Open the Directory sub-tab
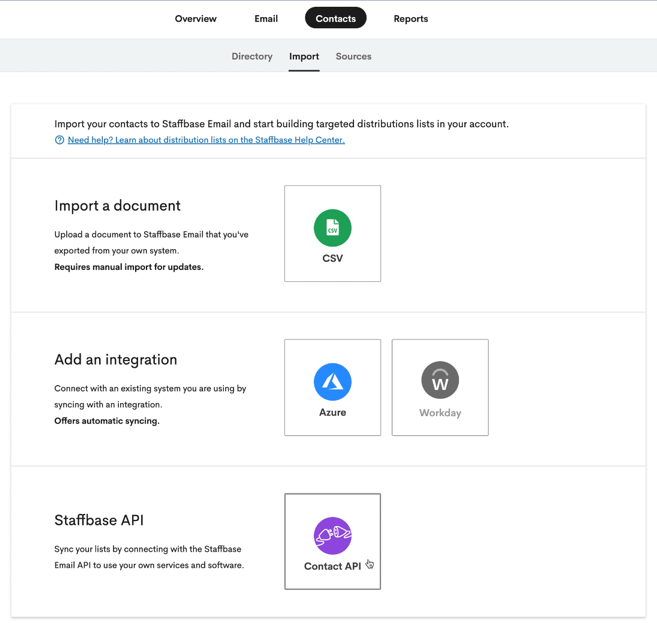Image resolution: width=657 pixels, height=628 pixels. (x=252, y=56)
